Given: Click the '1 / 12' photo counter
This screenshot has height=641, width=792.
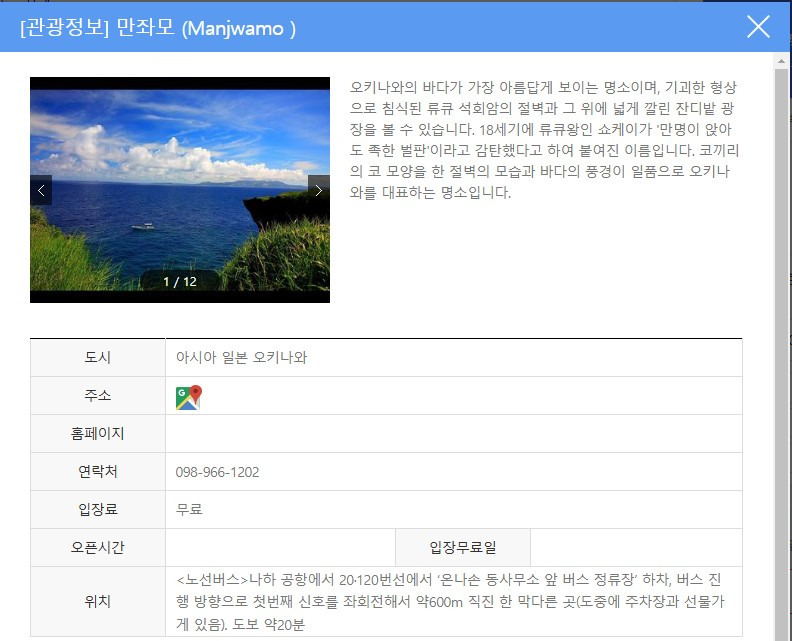Looking at the screenshot, I should click(180, 282).
